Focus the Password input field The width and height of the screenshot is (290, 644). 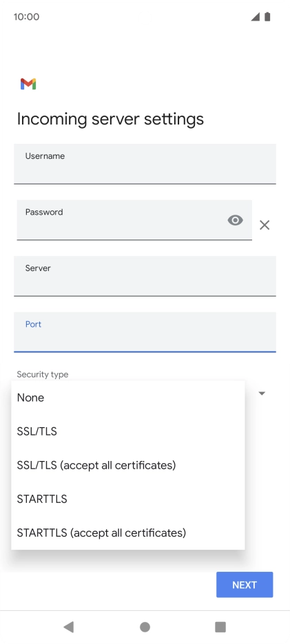coord(134,219)
